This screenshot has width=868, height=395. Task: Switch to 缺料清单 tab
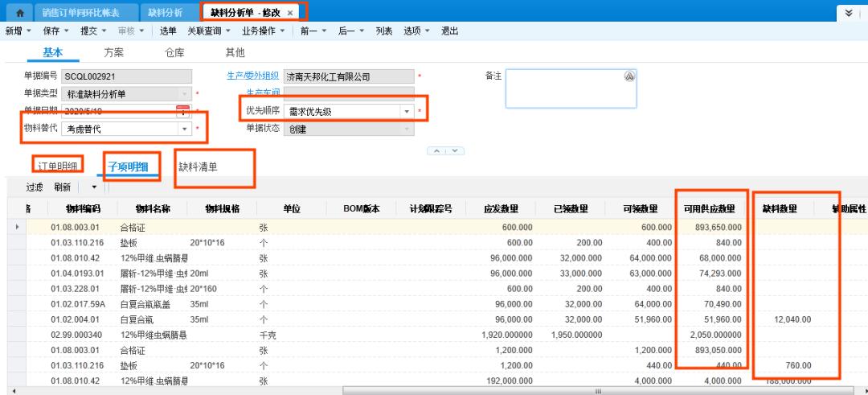click(x=198, y=167)
